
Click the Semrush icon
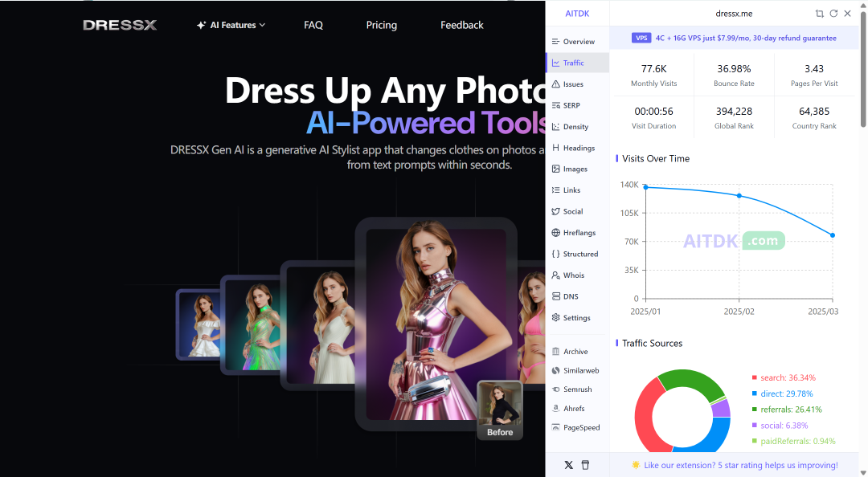pyautogui.click(x=556, y=389)
